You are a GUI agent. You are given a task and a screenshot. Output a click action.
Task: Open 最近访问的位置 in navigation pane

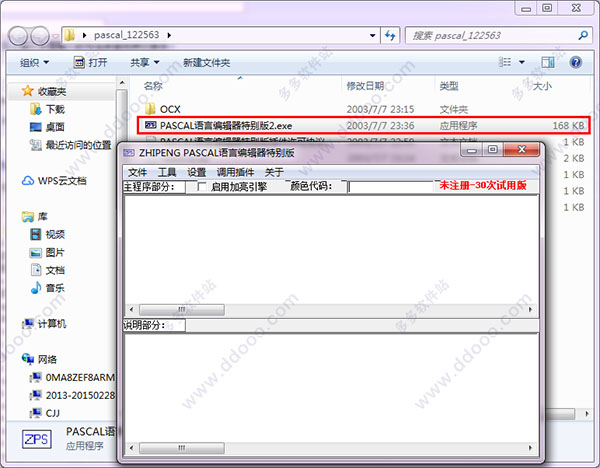coord(78,145)
